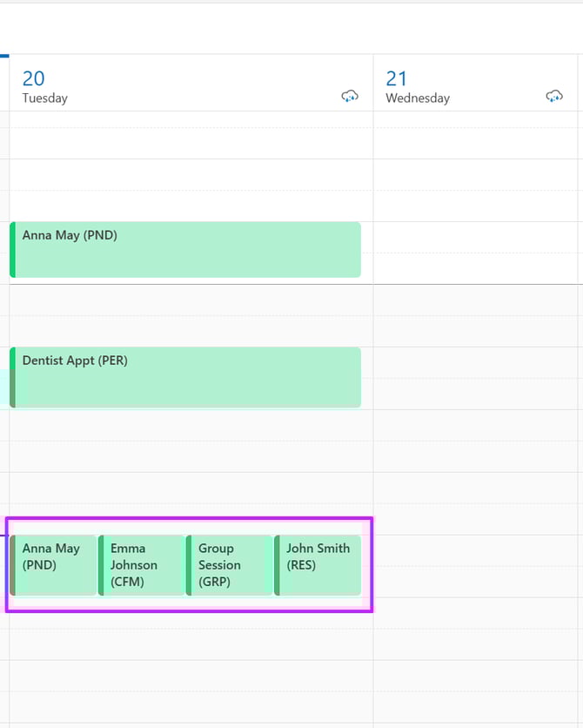
Task: Select the date number 21 header
Action: point(397,78)
